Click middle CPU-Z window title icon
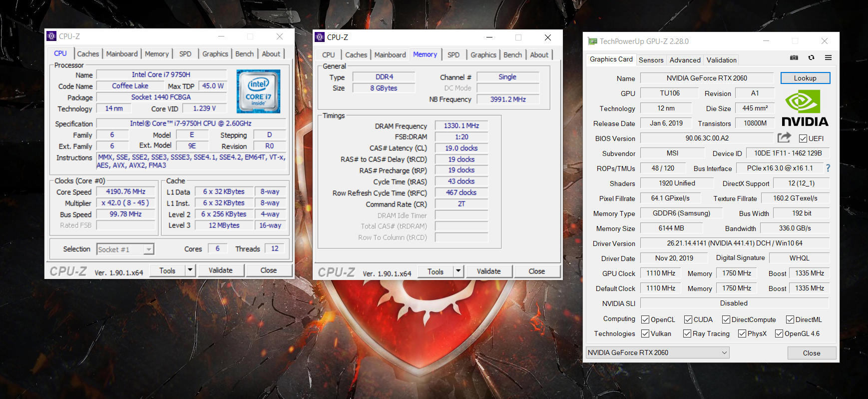 (320, 37)
